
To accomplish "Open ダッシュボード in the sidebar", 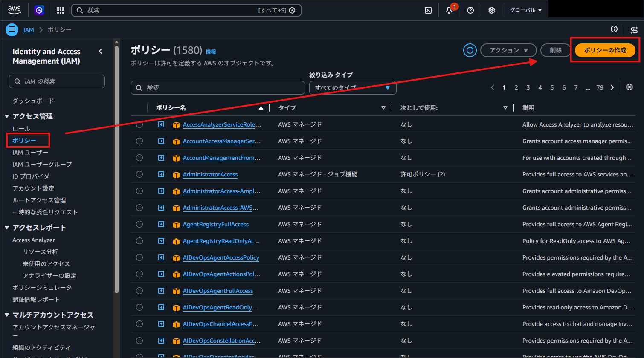I will (x=33, y=101).
